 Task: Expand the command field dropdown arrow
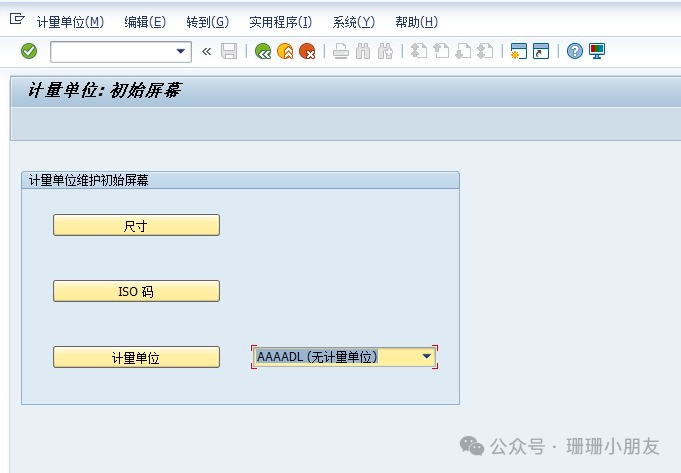181,51
